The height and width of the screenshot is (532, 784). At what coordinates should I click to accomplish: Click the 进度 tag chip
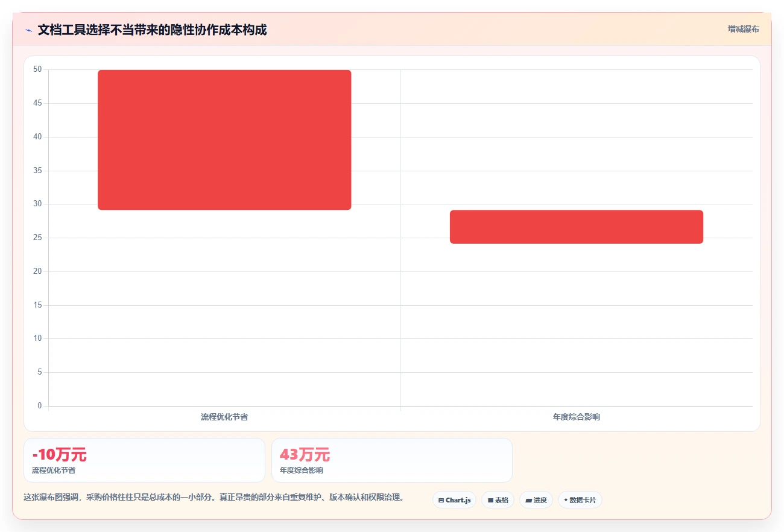tap(536, 500)
